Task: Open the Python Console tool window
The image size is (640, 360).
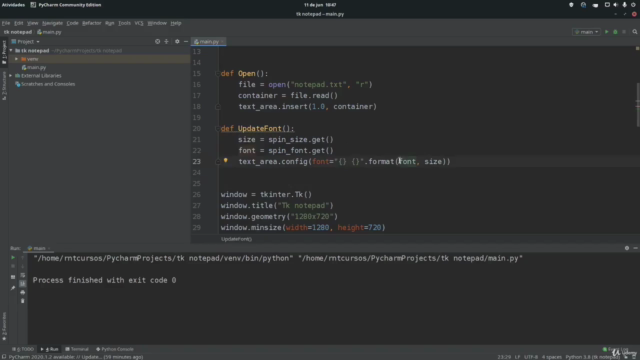Action: tap(115, 349)
